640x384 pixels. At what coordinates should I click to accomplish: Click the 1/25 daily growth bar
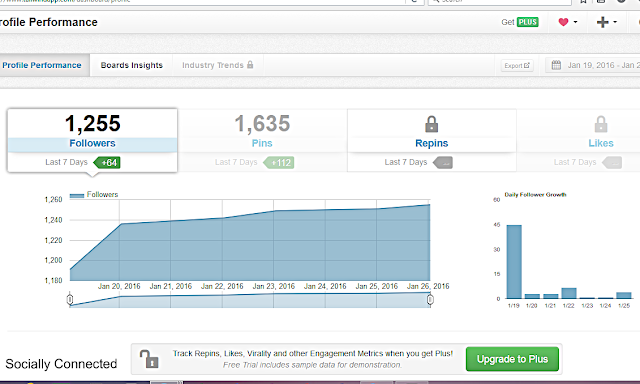[624, 295]
